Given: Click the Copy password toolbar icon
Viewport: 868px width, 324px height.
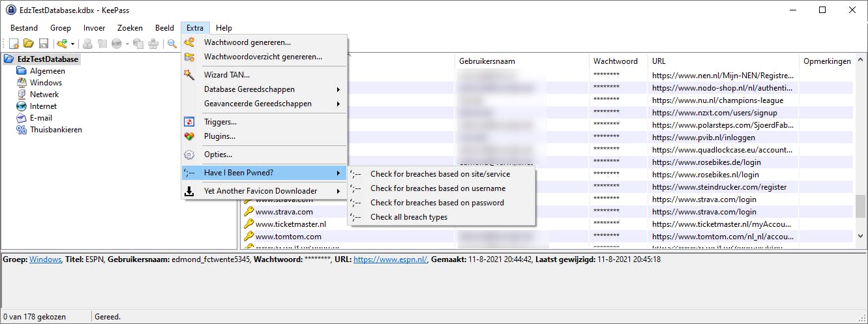Looking at the screenshot, I should pos(102,44).
